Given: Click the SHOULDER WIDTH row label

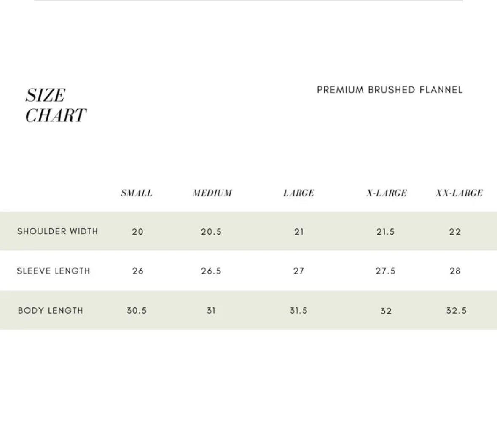Looking at the screenshot, I should [57, 231].
